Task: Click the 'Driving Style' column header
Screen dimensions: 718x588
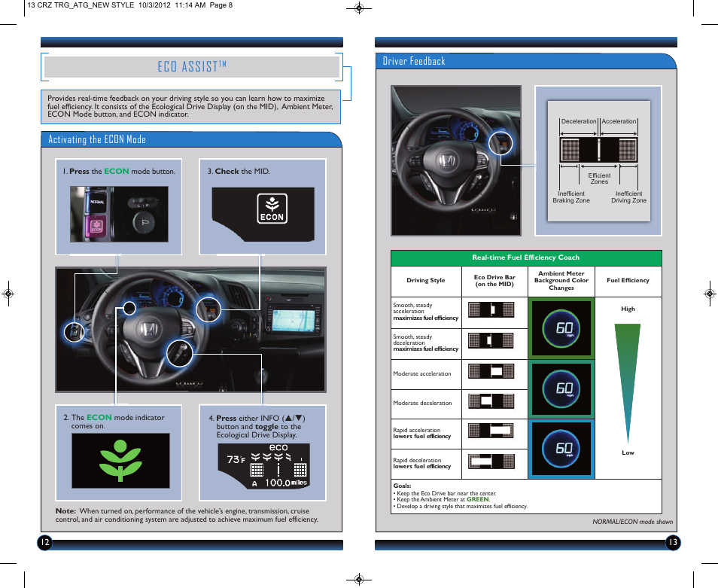Action: (426, 280)
